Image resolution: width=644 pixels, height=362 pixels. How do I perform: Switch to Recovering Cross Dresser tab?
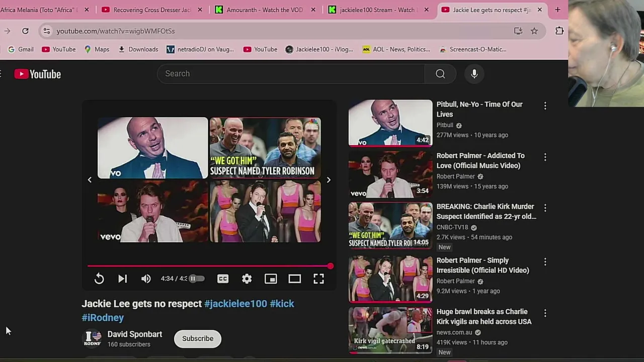[x=152, y=10]
